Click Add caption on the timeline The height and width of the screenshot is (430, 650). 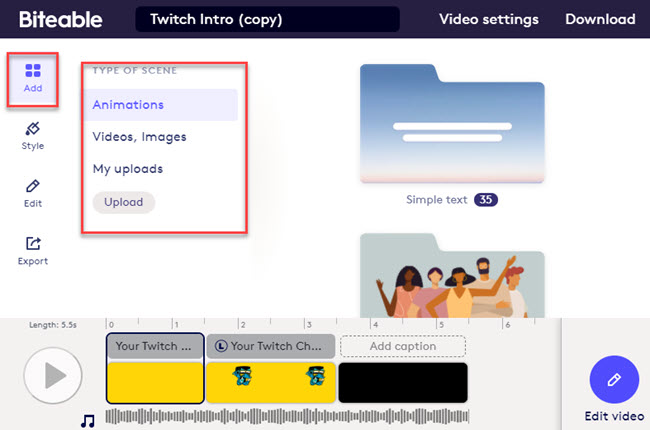tap(403, 346)
